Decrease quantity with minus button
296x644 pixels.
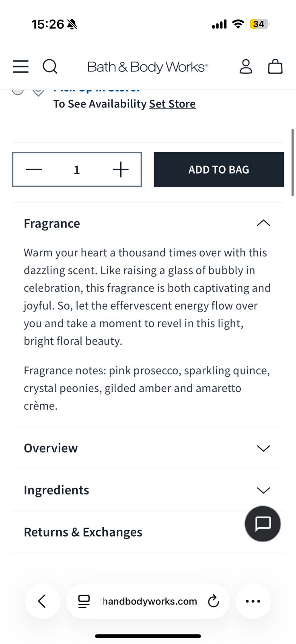tap(34, 169)
